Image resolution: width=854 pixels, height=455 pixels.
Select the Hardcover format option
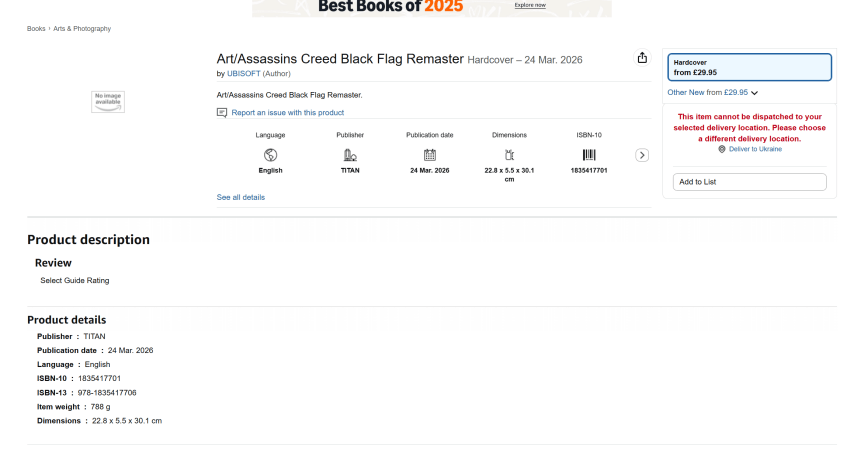tap(749, 67)
